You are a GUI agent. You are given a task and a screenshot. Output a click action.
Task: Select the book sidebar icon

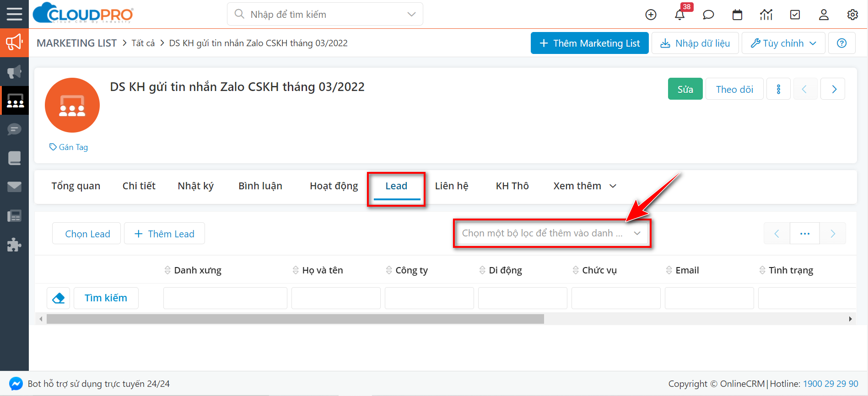tap(14, 158)
